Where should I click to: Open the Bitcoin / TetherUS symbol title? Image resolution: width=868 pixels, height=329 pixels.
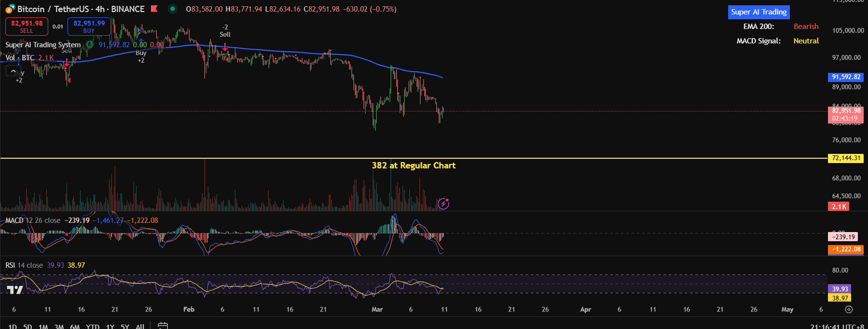click(81, 9)
